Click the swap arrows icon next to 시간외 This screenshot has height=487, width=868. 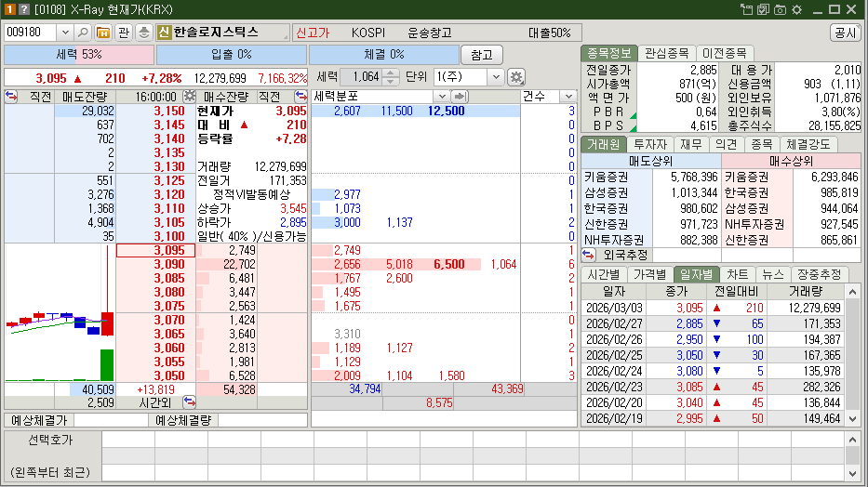pos(190,402)
